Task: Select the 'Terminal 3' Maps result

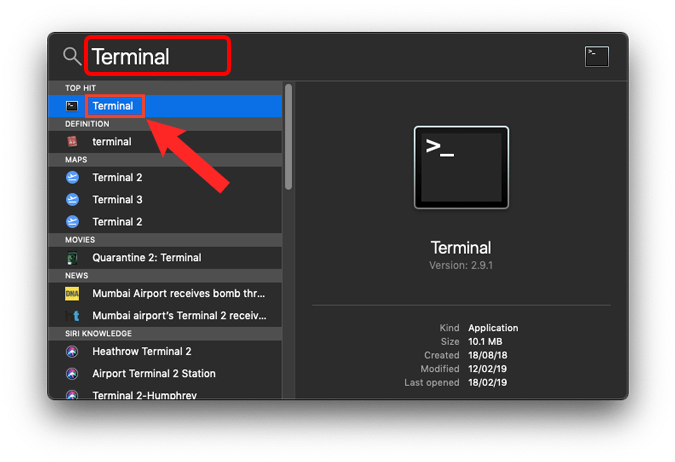Action: pos(165,200)
